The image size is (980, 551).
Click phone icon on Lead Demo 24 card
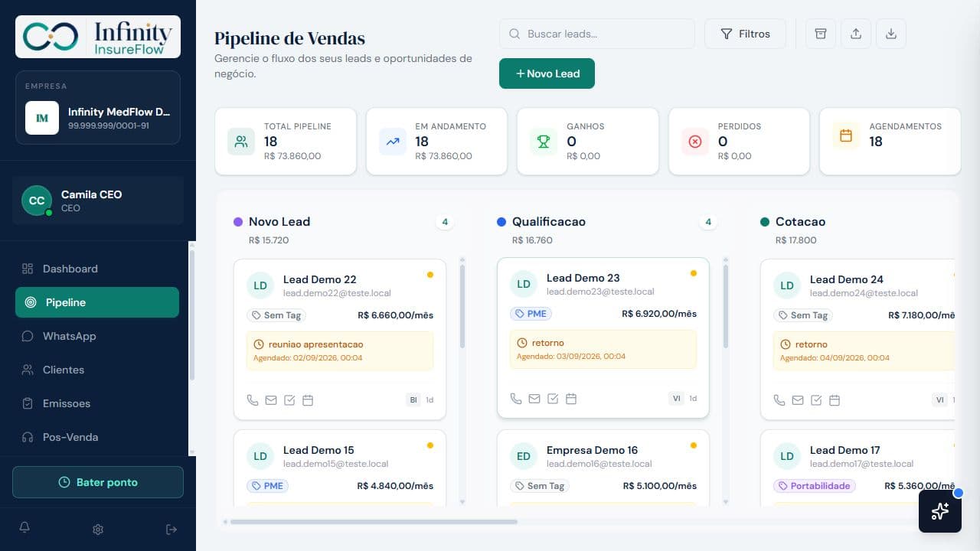pyautogui.click(x=779, y=399)
